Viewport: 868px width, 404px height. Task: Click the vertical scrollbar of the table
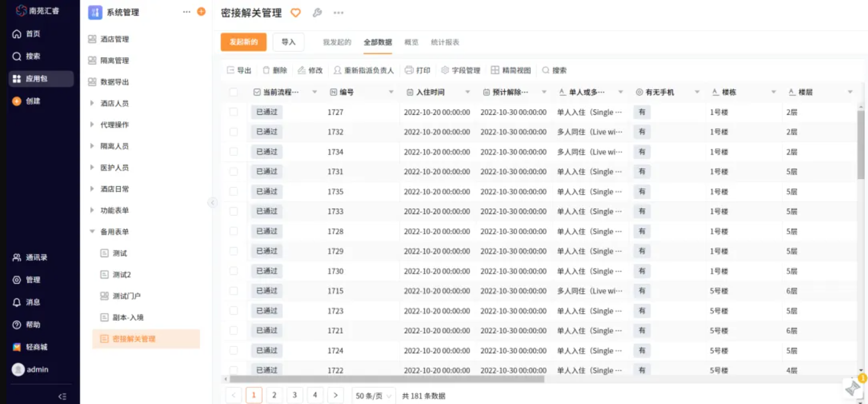click(x=861, y=145)
